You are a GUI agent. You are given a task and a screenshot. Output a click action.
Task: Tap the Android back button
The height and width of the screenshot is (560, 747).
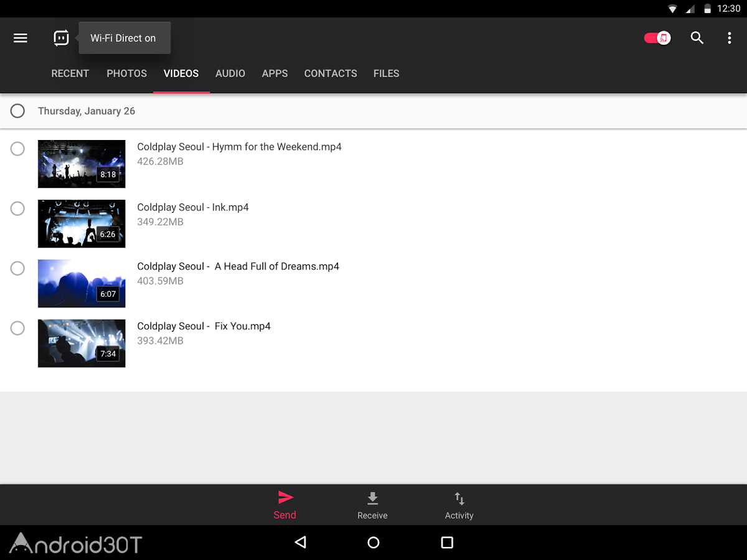click(x=301, y=543)
